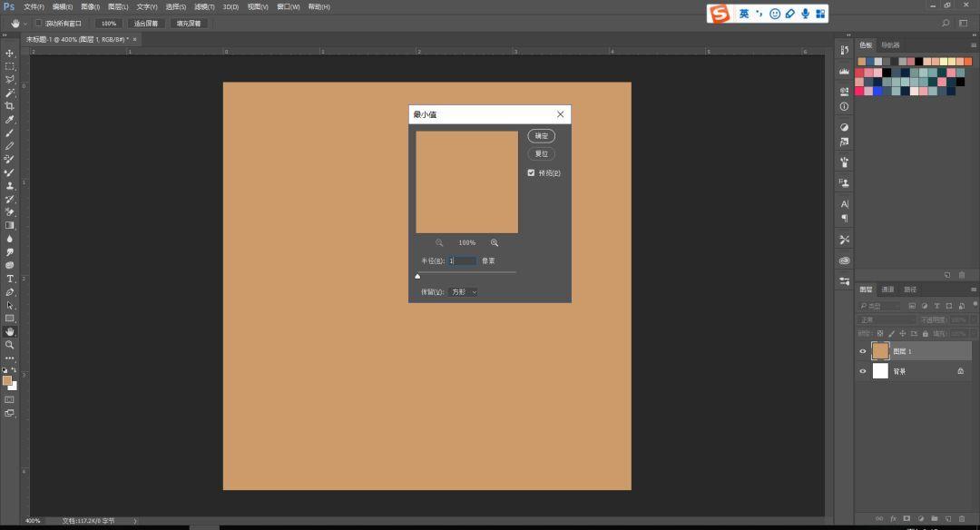Open the 文件 menu
Viewport: 980px width, 530px height.
point(34,7)
